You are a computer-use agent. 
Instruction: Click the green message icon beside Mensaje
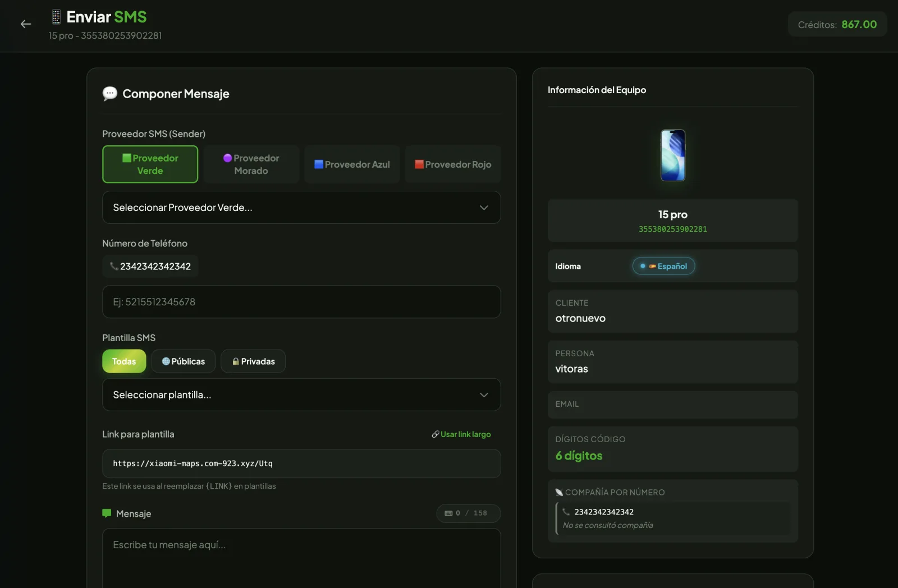[x=107, y=513]
